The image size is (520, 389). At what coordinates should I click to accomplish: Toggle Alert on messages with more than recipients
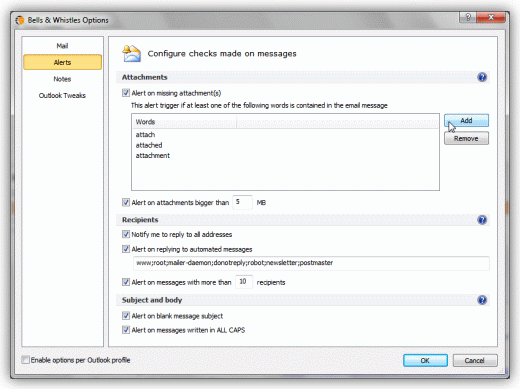pos(126,282)
